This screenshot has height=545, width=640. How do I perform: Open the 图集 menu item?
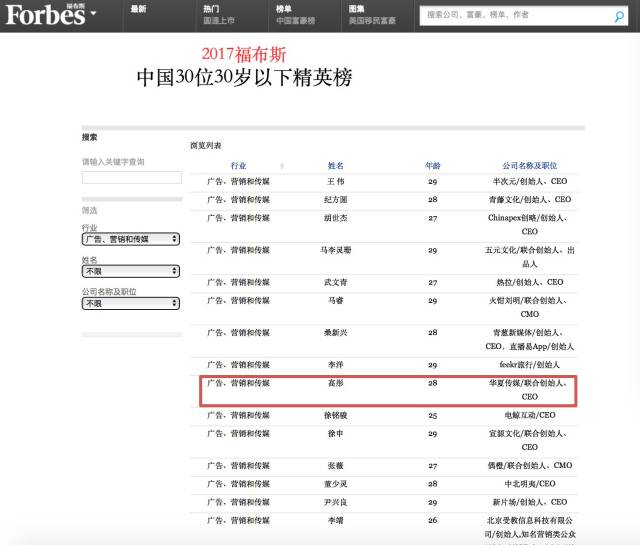(356, 9)
